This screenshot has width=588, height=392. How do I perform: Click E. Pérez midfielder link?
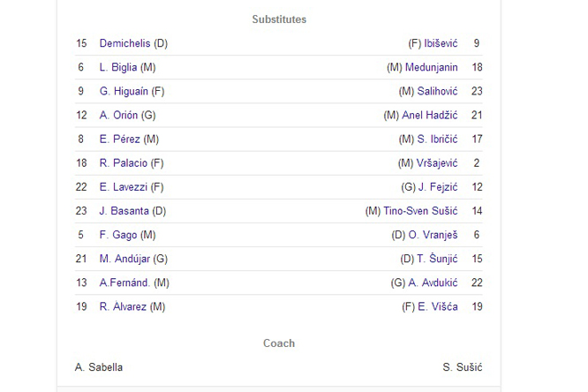119,139
